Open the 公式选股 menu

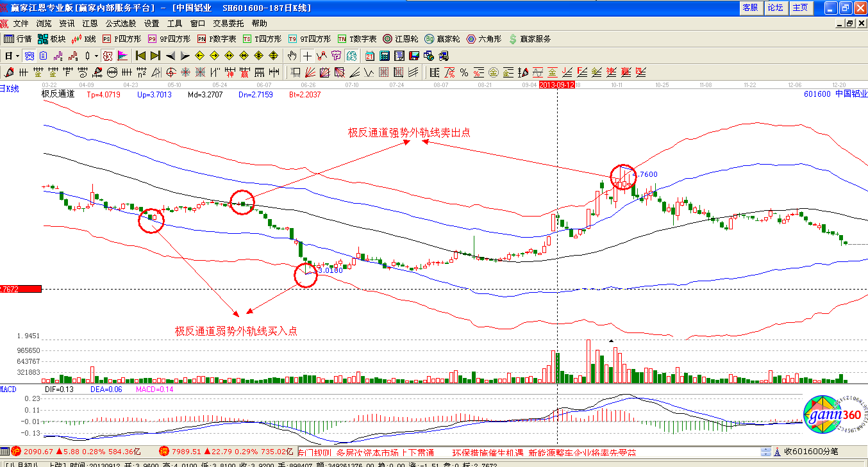(x=121, y=23)
